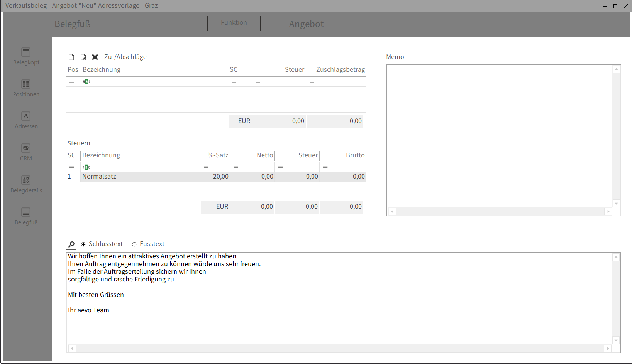Viewport: 632px width, 364px height.
Task: Open text search magnifier icon
Action: coord(71,244)
